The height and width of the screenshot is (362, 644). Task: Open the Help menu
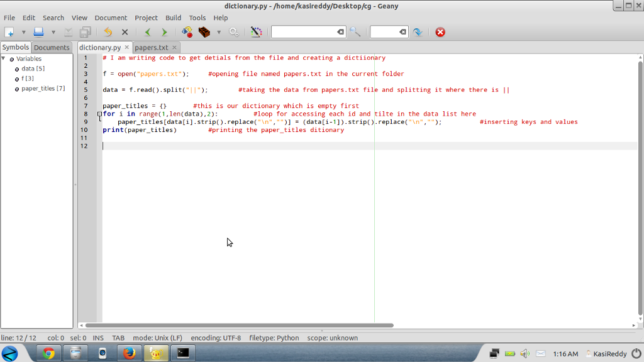(221, 18)
